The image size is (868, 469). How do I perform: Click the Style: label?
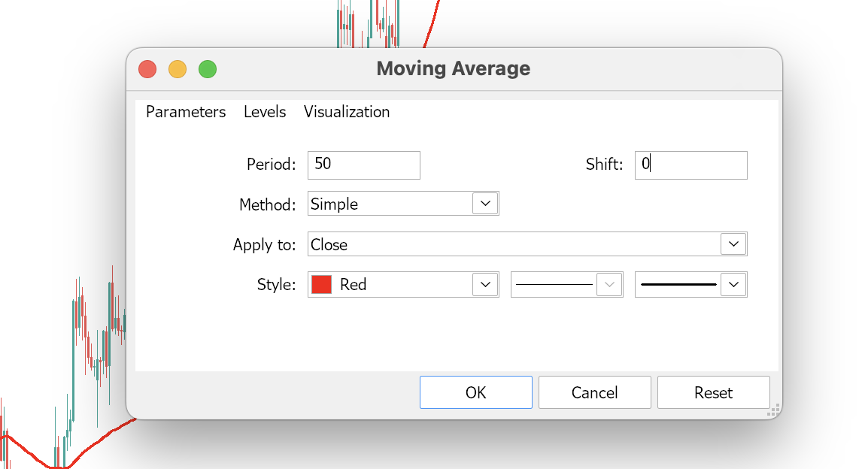pyautogui.click(x=276, y=285)
